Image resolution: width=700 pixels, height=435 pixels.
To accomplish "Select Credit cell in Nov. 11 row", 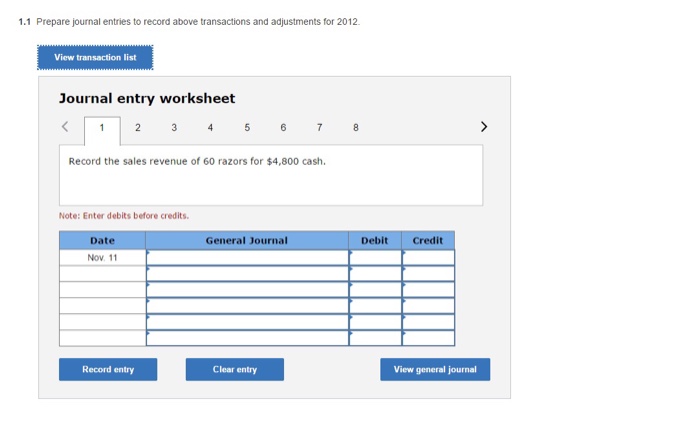I will click(x=429, y=258).
